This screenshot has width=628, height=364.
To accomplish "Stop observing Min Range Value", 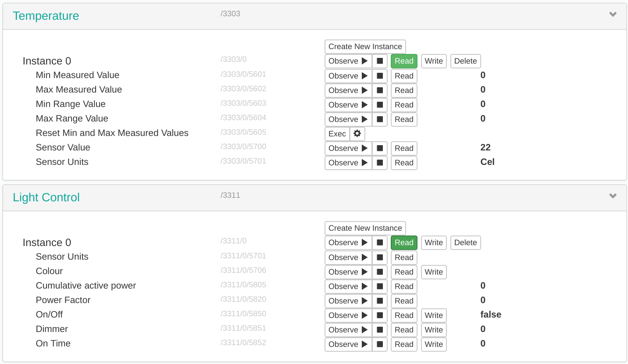I will click(380, 105).
